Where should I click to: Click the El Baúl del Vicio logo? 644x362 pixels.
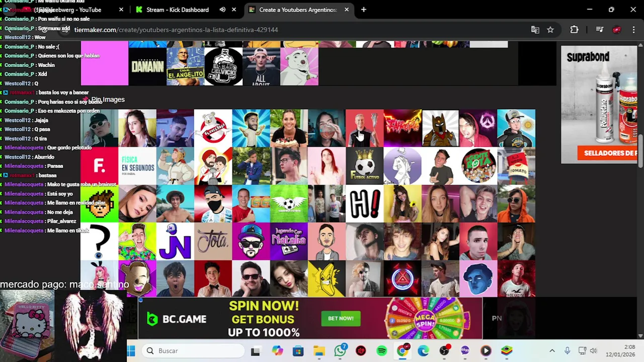pos(223,66)
